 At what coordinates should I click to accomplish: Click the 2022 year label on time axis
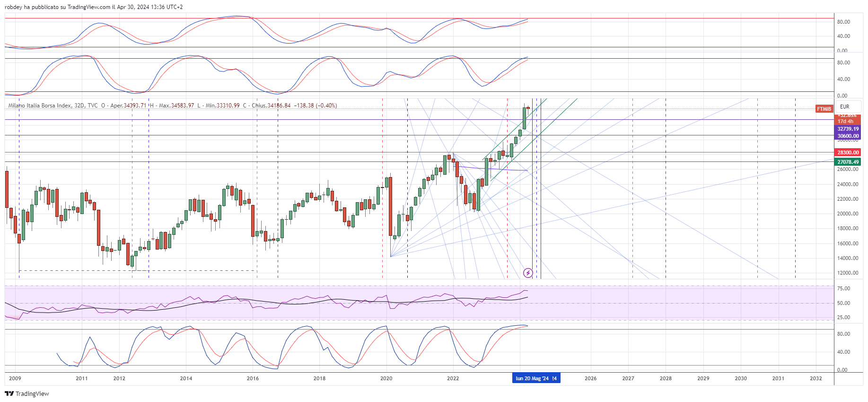click(x=453, y=378)
